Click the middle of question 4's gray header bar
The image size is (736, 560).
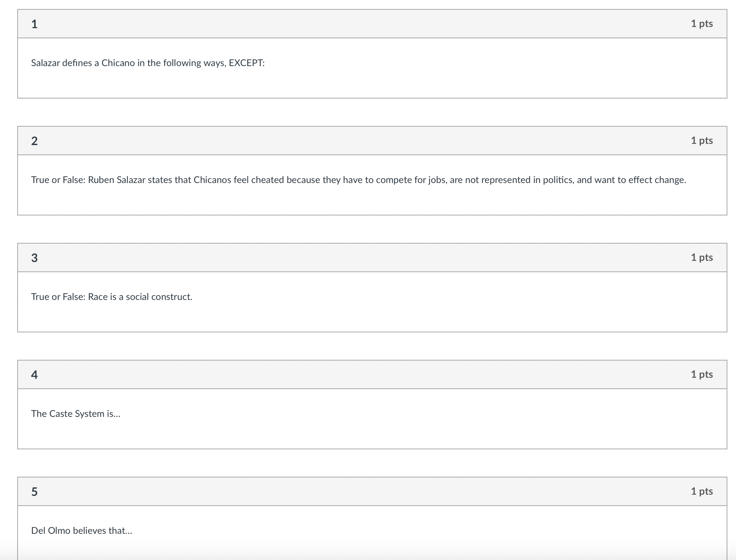(x=372, y=375)
